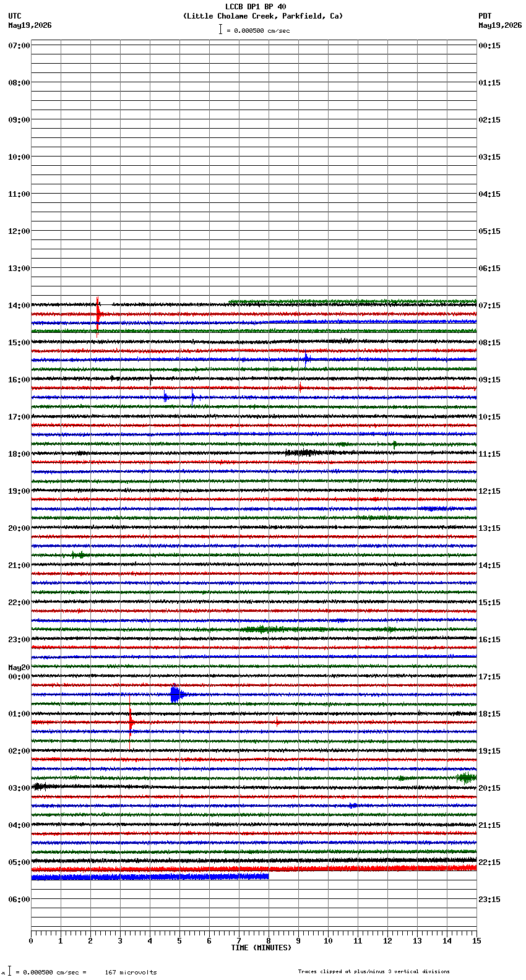
Task: Click the 'TIME (MINUTES)' axis label
Action: [x=261, y=948]
